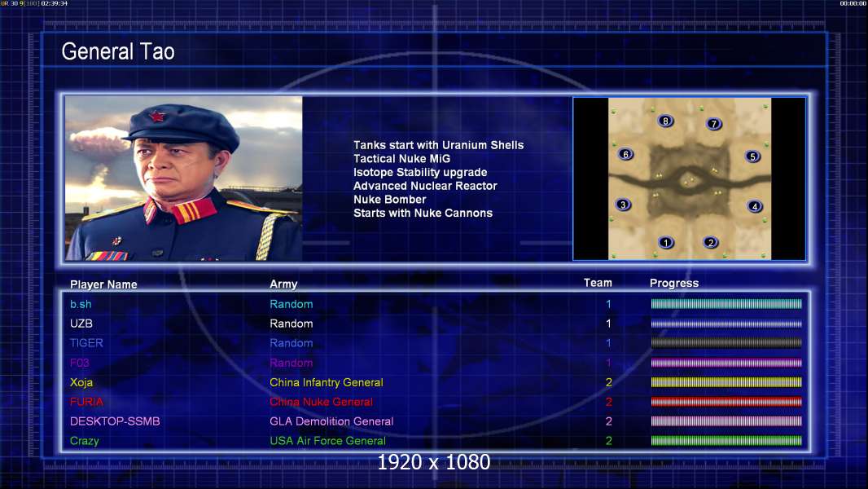
Task: Click team number for Xoja
Action: pyautogui.click(x=609, y=382)
